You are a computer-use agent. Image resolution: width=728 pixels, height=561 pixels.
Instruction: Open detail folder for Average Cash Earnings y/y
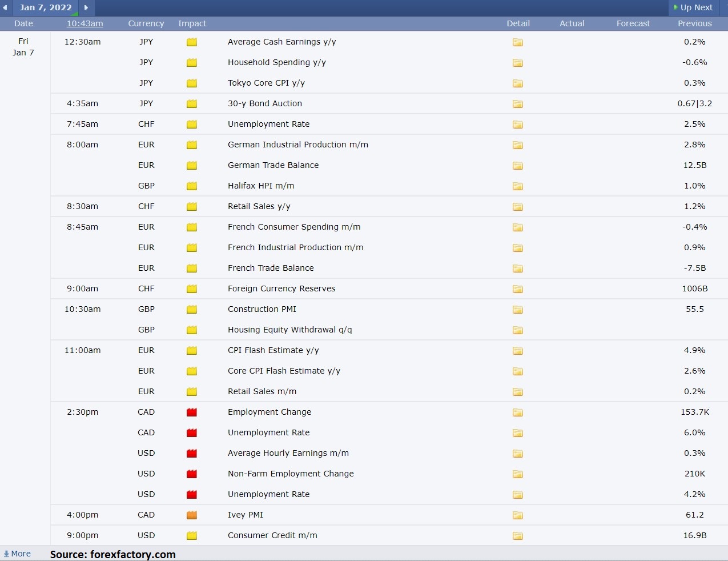tap(518, 42)
